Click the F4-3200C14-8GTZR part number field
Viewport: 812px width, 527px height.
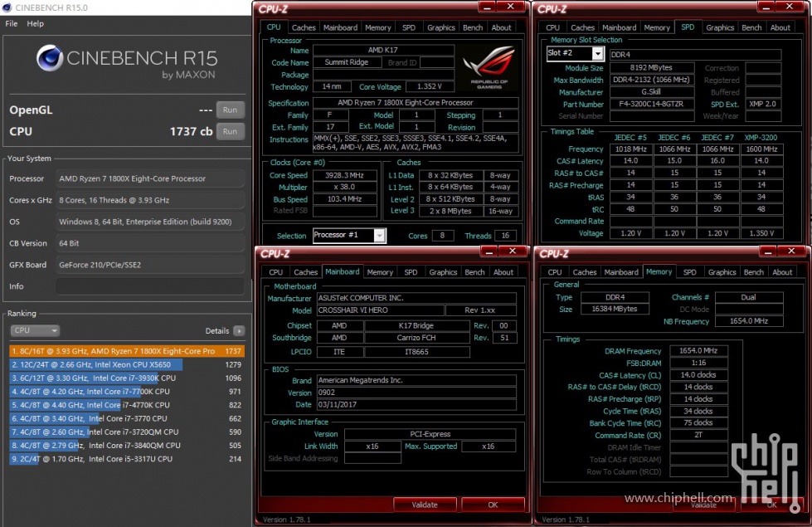[651, 105]
